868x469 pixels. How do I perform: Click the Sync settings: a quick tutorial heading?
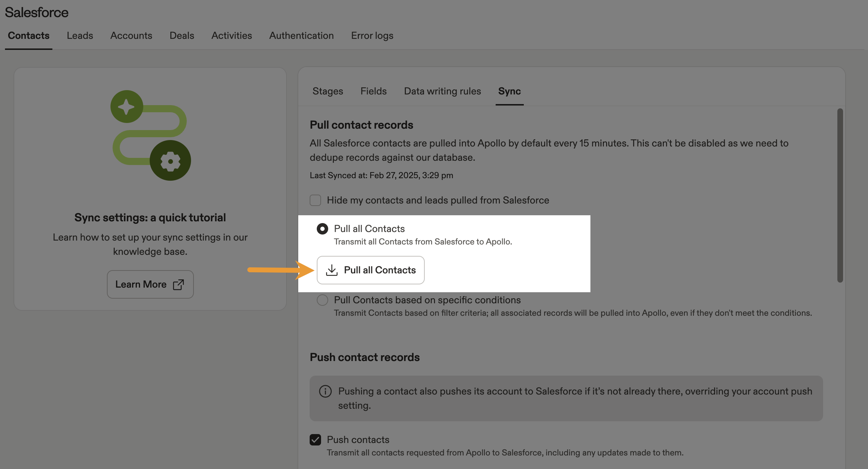[x=150, y=217]
